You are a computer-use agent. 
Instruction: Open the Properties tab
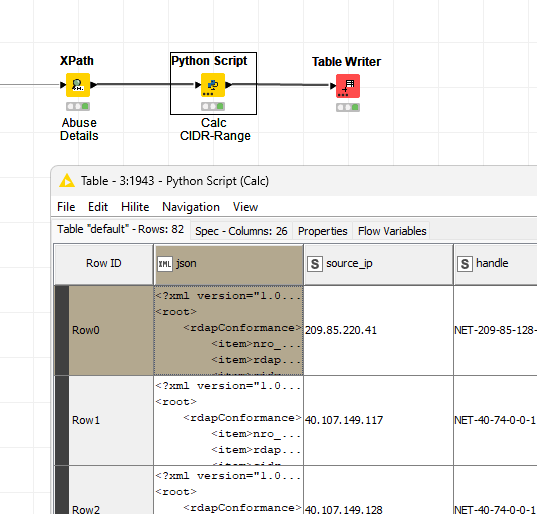click(322, 231)
